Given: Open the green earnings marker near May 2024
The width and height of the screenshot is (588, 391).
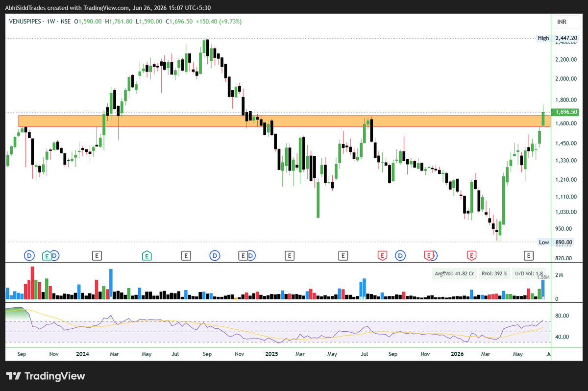Looking at the screenshot, I should pos(146,255).
